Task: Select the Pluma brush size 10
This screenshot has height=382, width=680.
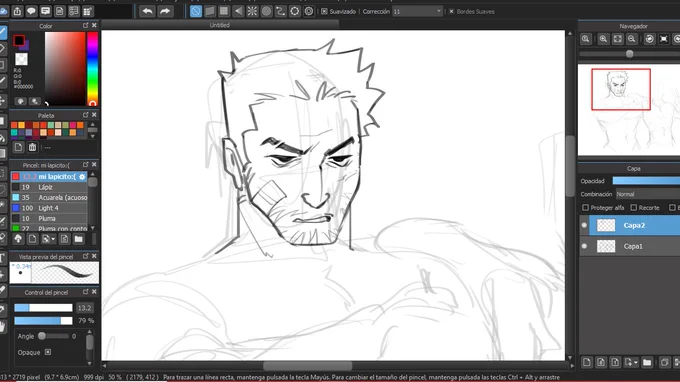Action: (49, 219)
